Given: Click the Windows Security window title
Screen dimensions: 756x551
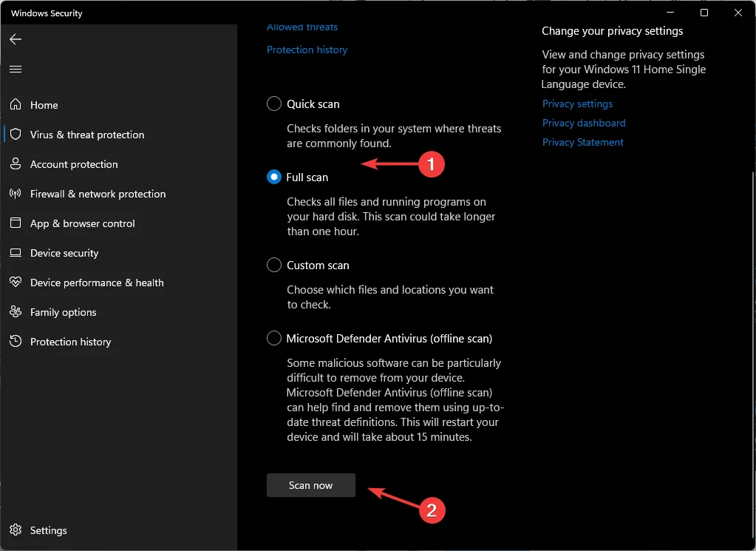Looking at the screenshot, I should 47,13.
